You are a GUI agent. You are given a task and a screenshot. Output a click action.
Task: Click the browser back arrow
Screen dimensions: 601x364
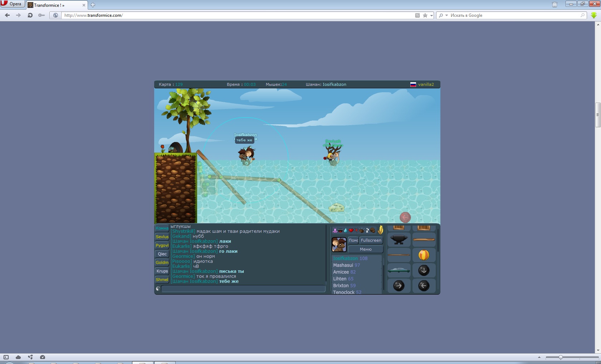pyautogui.click(x=8, y=15)
